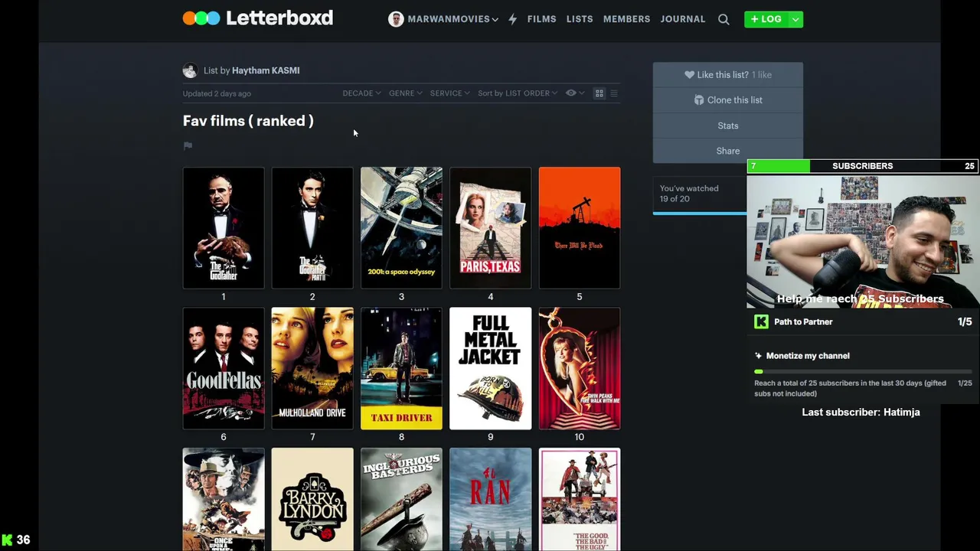Click the Kick viewer count icon

tap(7, 540)
